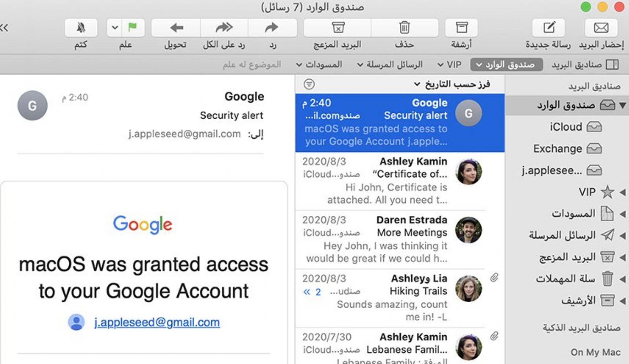Open flag color dropdown arrow
Image resolution: width=629 pixels, height=364 pixels.
pos(114,28)
